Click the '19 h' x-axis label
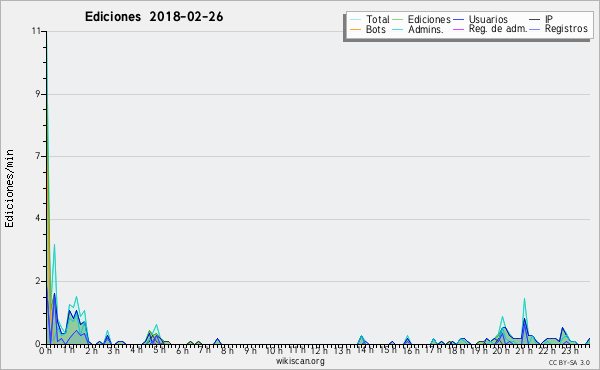 [x=479, y=350]
